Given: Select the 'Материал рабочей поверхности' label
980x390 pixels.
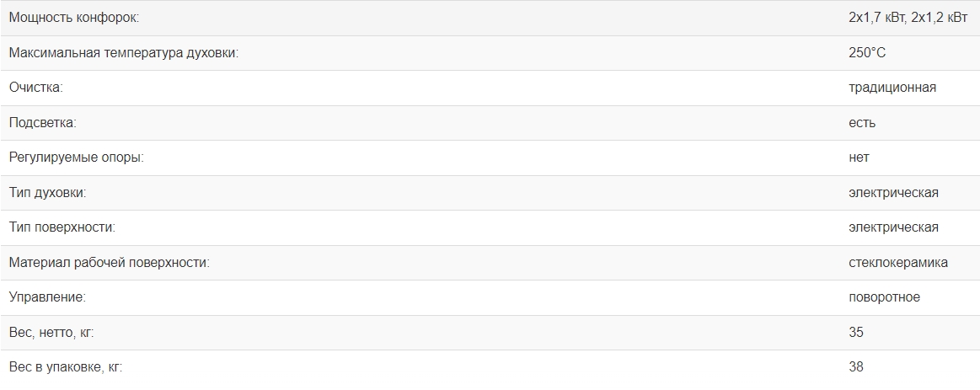Looking at the screenshot, I should (x=109, y=263).
